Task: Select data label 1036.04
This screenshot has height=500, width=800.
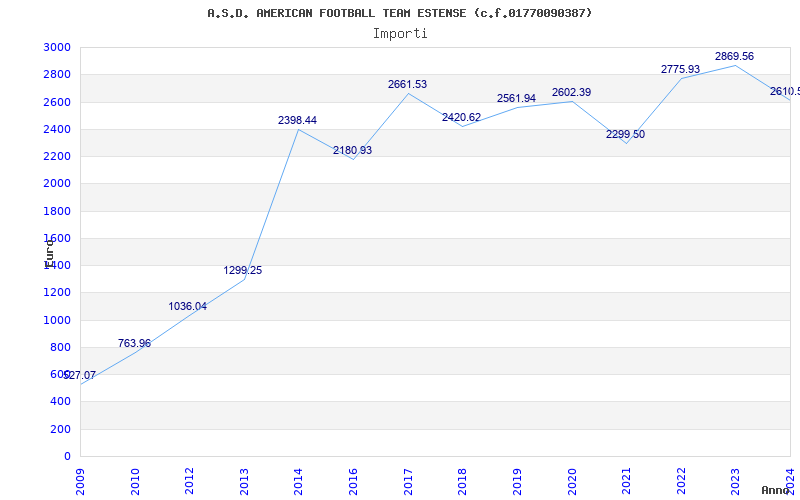Action: click(x=188, y=307)
